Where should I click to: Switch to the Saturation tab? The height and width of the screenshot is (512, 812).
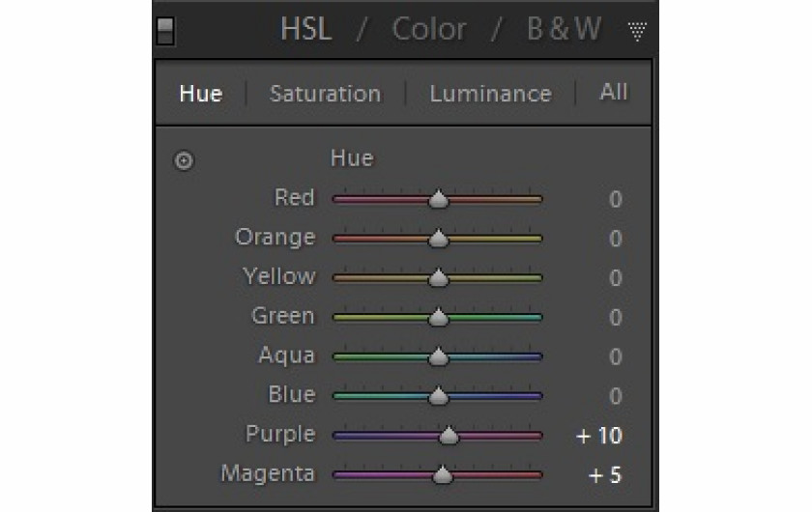pos(325,94)
